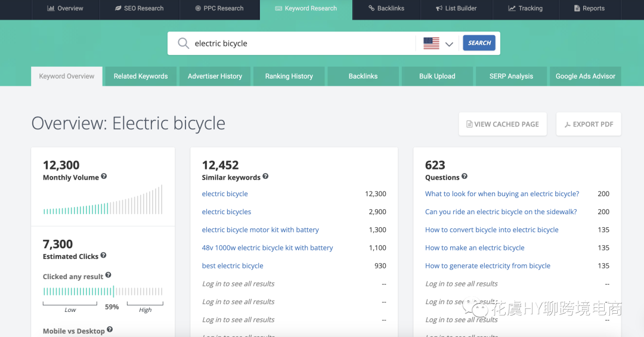Viewport: 644px width, 337px height.
Task: Open the 'best electric bicycle' keyword link
Action: tap(233, 266)
